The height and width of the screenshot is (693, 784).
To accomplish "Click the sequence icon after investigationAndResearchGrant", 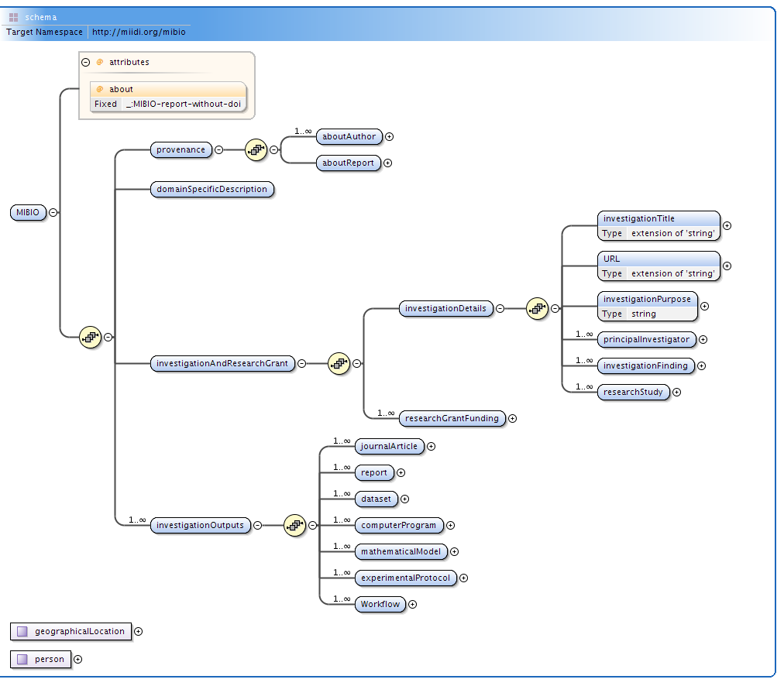I will pos(339,363).
